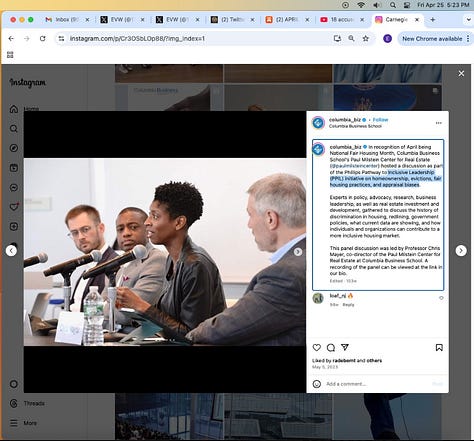Open the macOS Wi-Fi menu
The width and height of the screenshot is (474, 441).
point(361,5)
